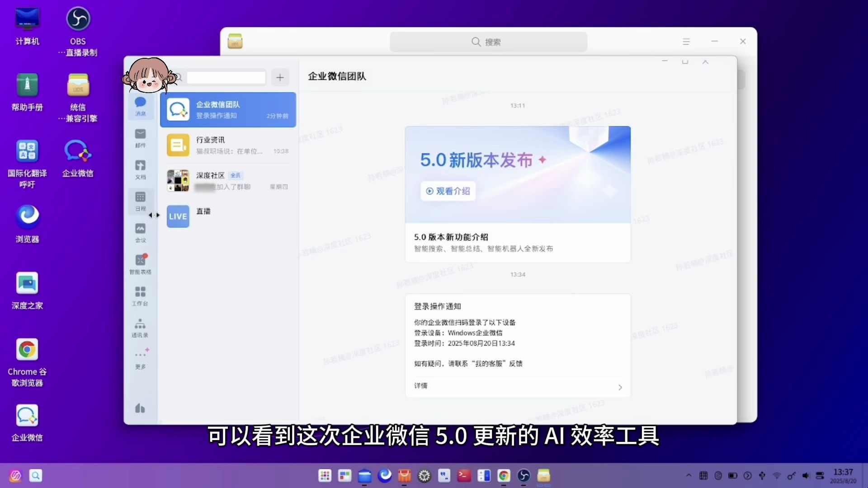Open the OBS icon in taskbar

[524, 475]
